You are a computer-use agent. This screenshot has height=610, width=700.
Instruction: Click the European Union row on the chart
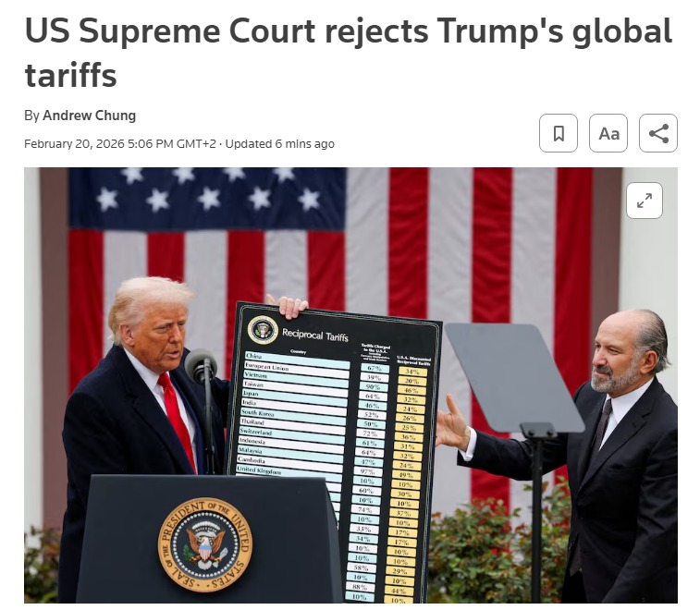(297, 369)
